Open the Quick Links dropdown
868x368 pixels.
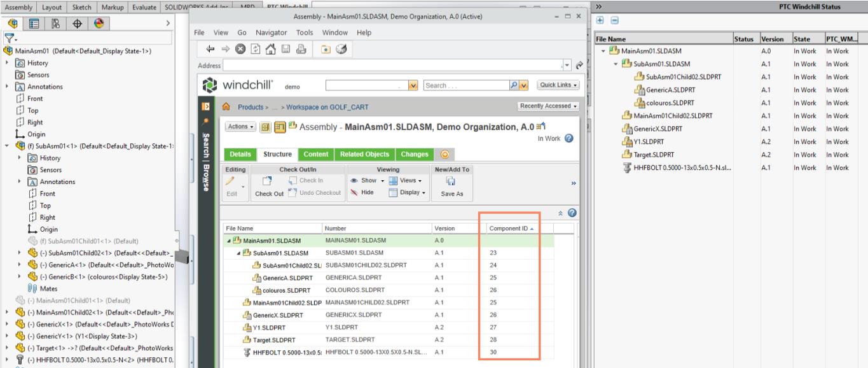559,86
